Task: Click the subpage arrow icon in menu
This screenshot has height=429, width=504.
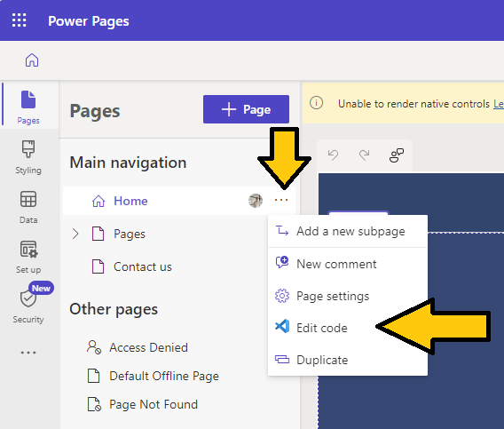Action: click(282, 230)
